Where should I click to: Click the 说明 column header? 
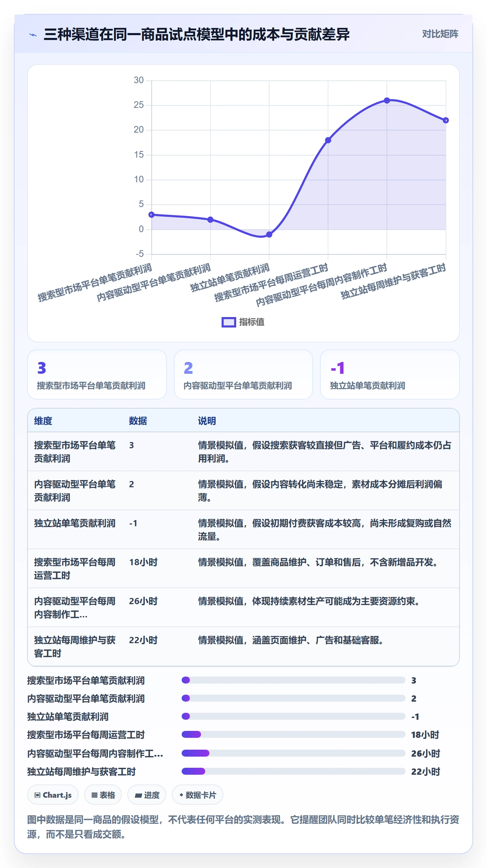click(207, 421)
